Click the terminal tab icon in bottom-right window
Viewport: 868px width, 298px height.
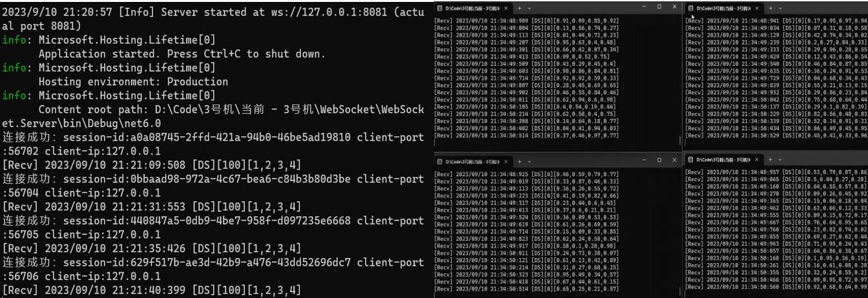coord(691,159)
